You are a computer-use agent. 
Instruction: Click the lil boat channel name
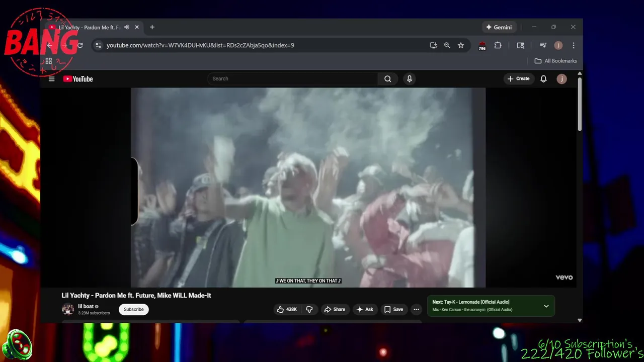click(x=86, y=306)
